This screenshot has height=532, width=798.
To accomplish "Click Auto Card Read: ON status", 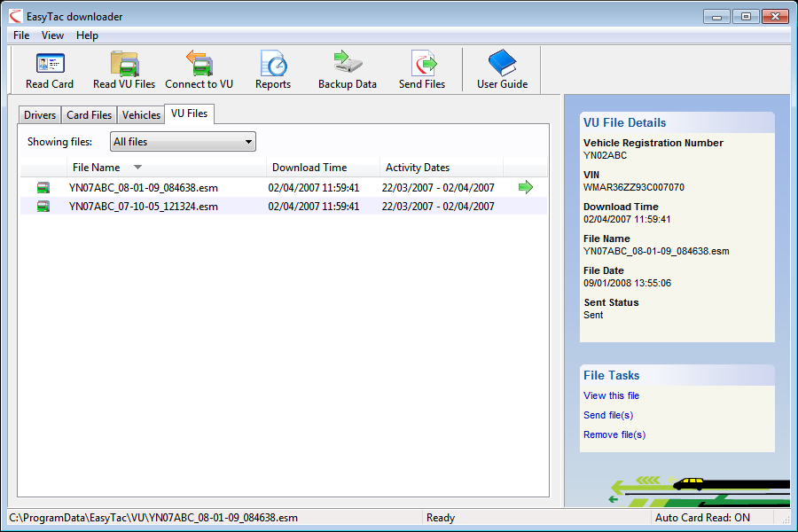I will [x=702, y=518].
